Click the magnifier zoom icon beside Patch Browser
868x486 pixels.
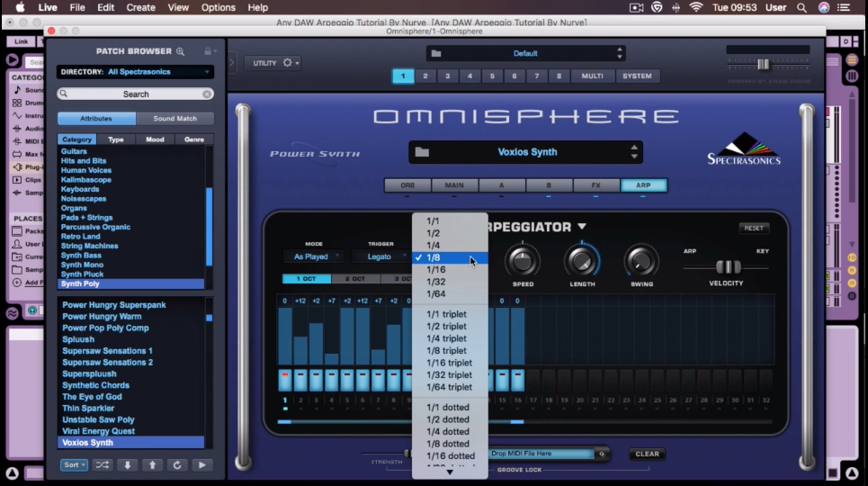[181, 51]
